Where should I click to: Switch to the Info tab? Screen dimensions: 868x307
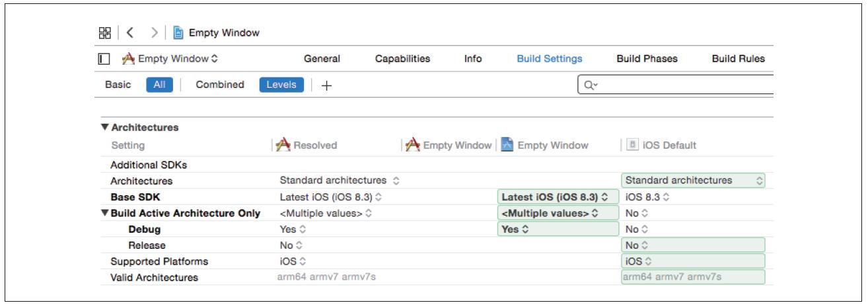(473, 59)
